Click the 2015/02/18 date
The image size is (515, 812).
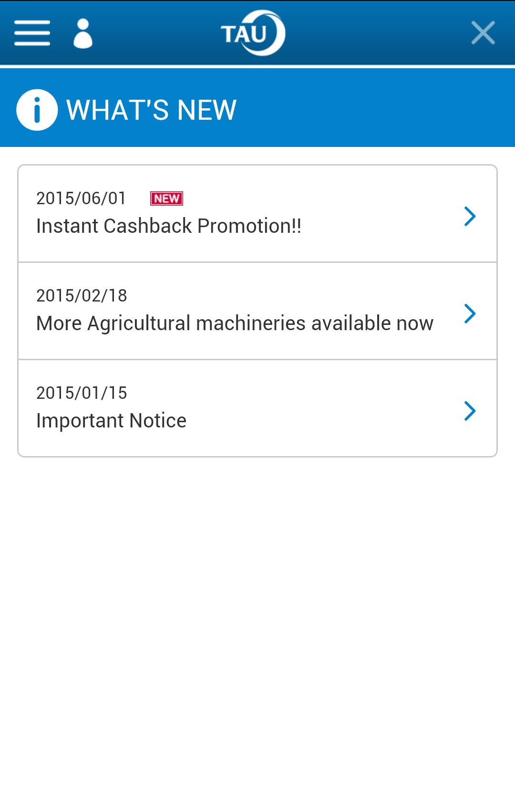(x=82, y=296)
